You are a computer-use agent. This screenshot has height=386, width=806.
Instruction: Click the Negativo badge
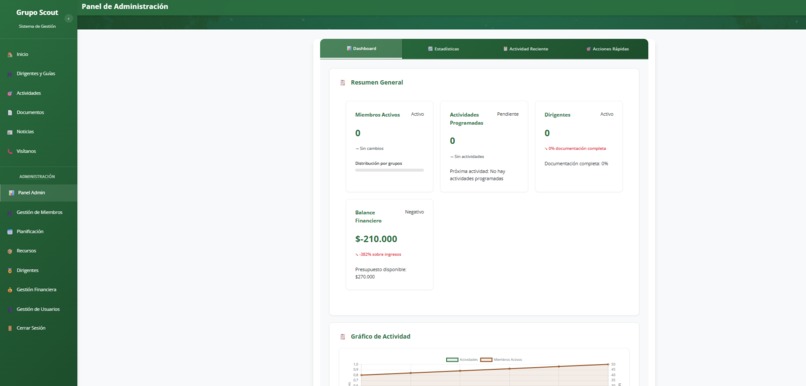click(414, 212)
